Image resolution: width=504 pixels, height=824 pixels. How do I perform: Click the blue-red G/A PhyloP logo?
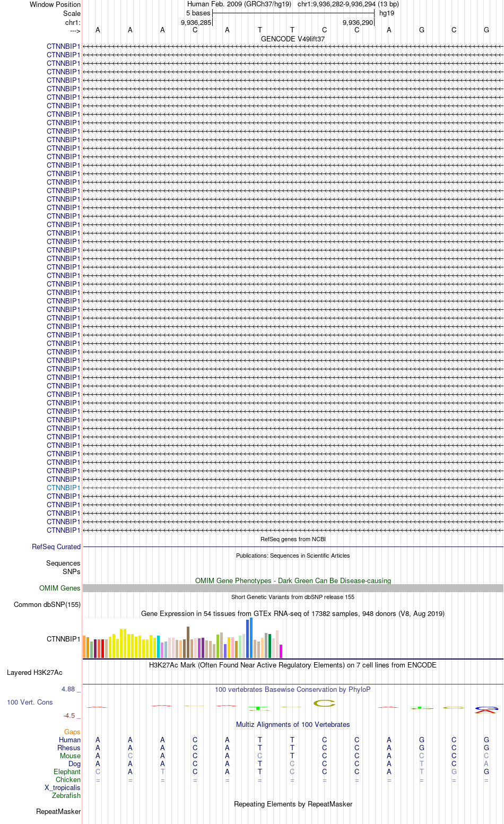point(486,709)
